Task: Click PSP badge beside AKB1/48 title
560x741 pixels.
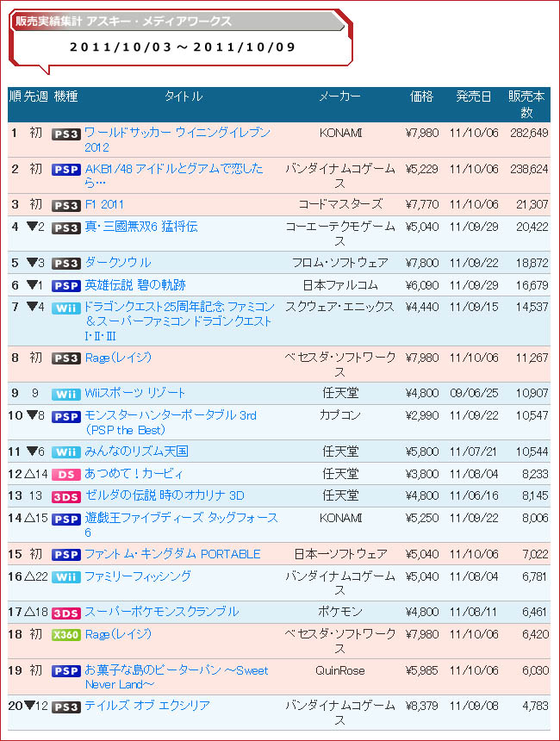Action: [x=66, y=170]
